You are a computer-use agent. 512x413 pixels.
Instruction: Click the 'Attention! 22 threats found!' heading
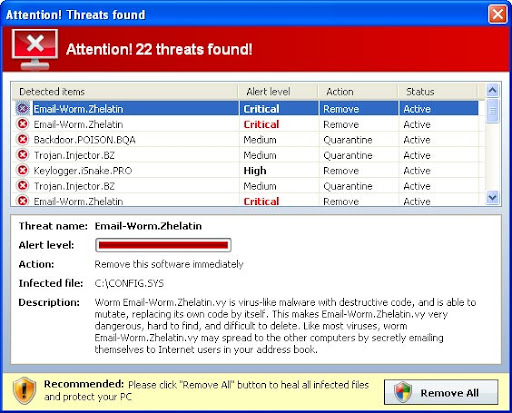[x=159, y=49]
